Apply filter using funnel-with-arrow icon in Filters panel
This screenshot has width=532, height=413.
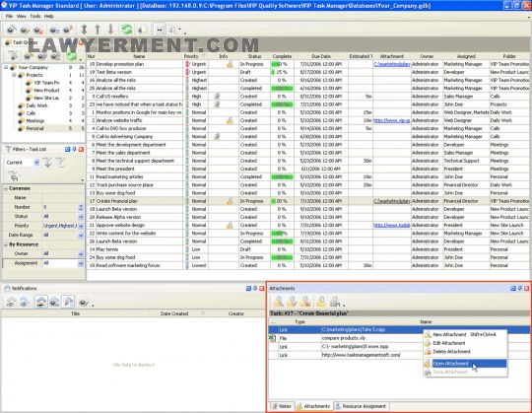[x=47, y=163]
